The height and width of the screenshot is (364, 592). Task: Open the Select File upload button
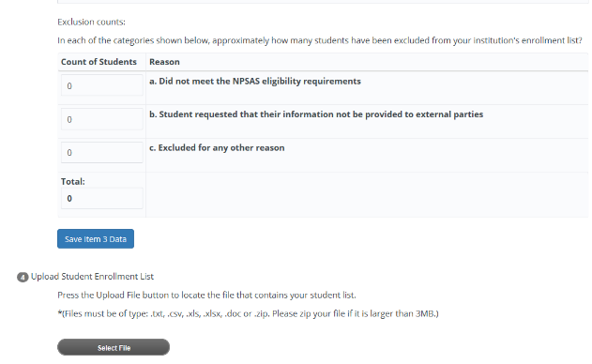point(114,347)
